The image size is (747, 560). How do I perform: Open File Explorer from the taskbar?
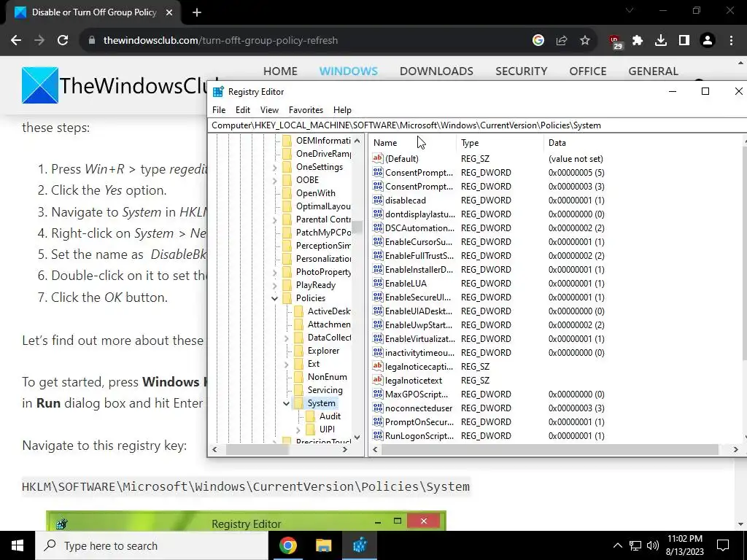click(323, 545)
